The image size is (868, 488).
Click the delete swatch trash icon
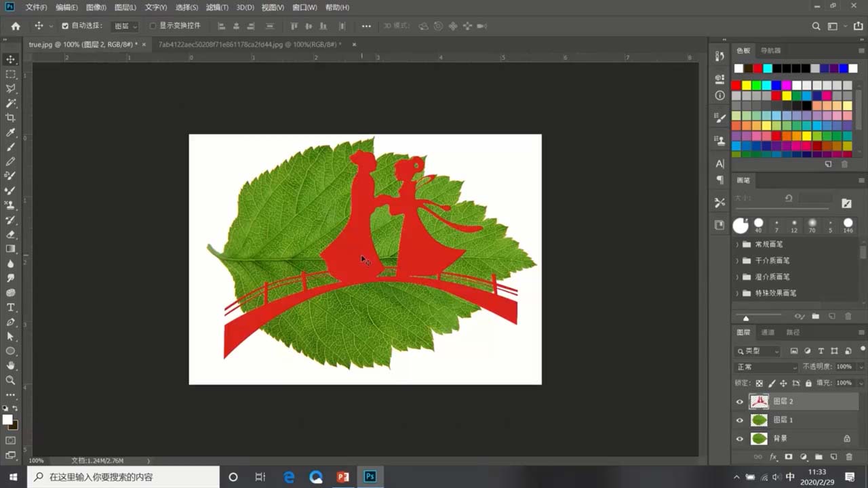click(x=844, y=164)
